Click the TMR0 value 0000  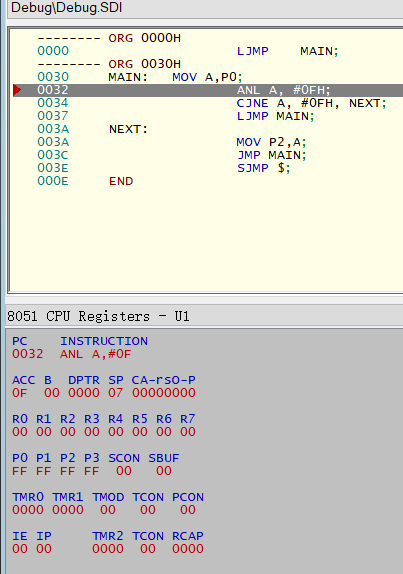pos(28,510)
